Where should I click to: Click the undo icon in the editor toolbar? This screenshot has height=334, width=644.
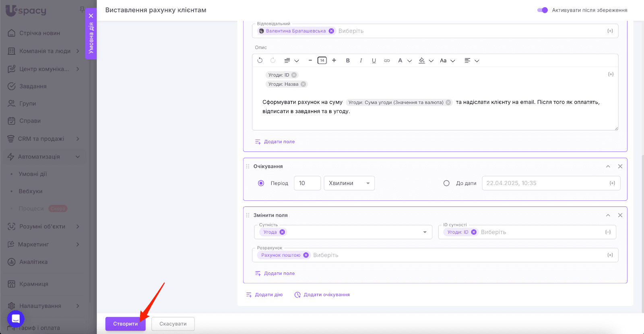260,60
